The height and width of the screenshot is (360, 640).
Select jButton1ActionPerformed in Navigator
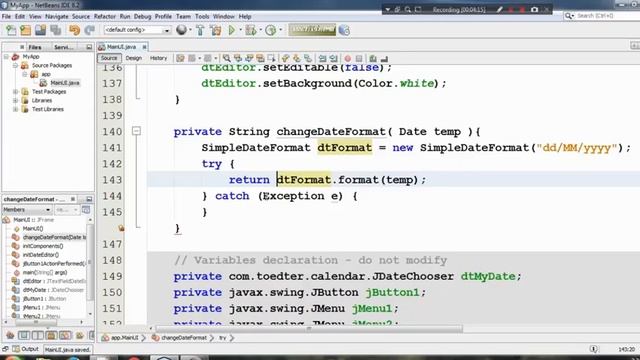(x=54, y=264)
